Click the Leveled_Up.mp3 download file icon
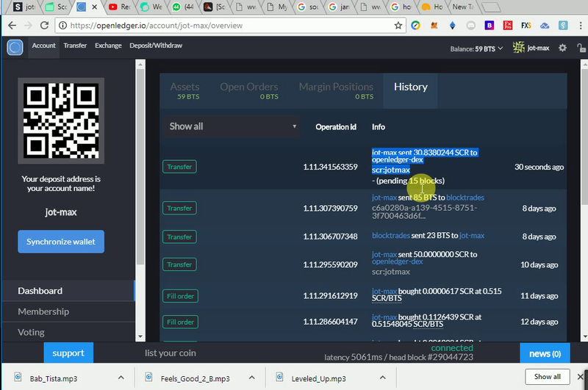Screen dimensions: 588x390 (279, 377)
